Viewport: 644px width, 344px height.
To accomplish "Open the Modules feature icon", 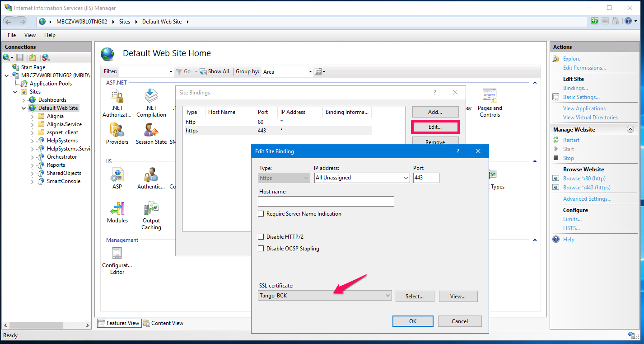I will pos(117,209).
